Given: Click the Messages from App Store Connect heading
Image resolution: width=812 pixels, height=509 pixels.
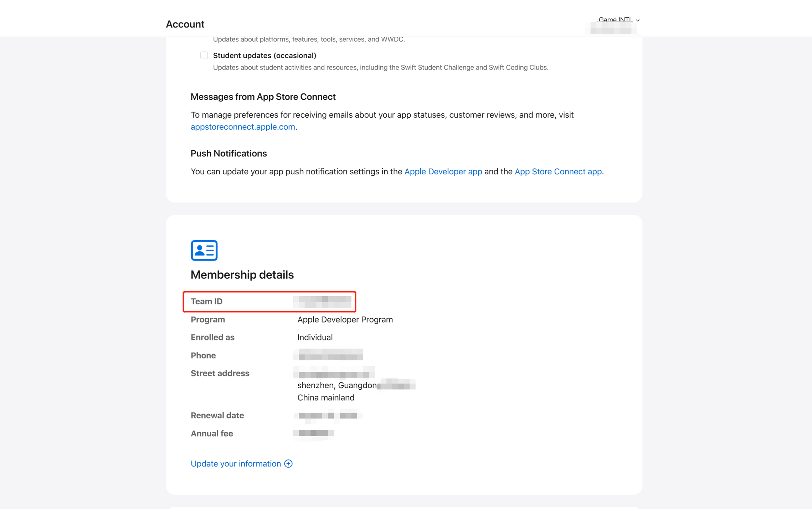Looking at the screenshot, I should [x=263, y=97].
